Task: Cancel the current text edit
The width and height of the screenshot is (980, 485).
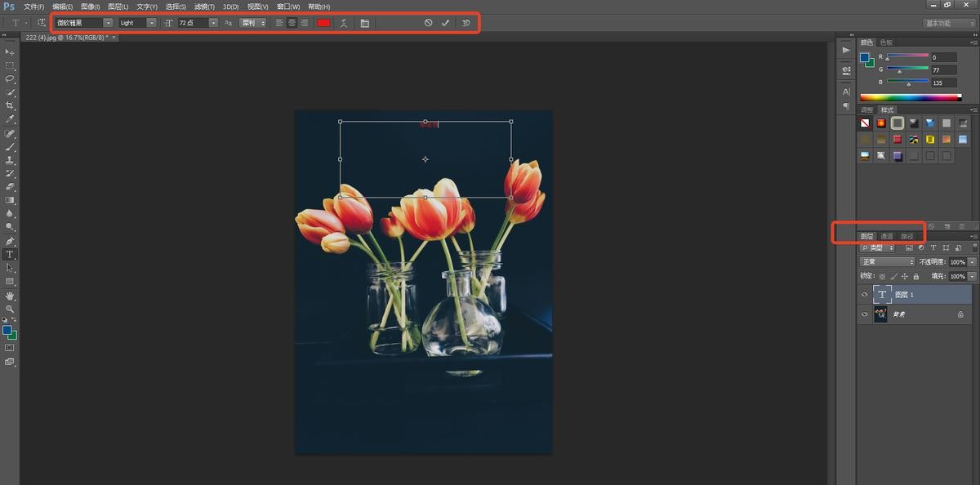Action: pyautogui.click(x=428, y=23)
